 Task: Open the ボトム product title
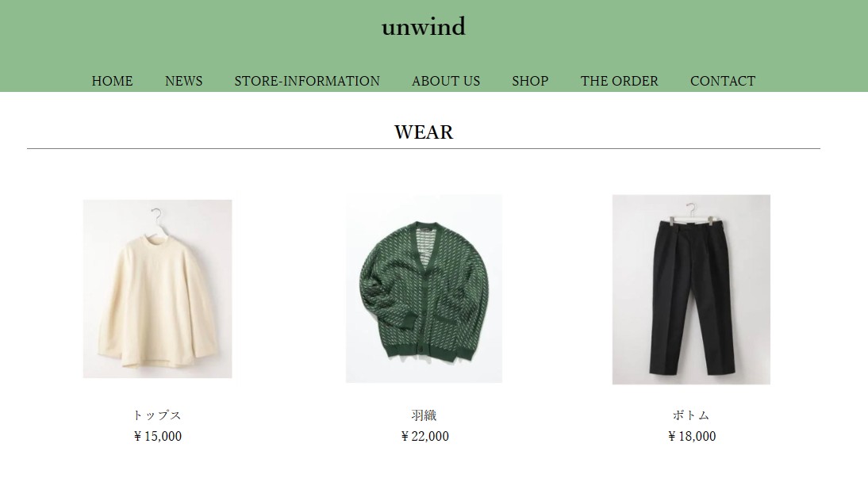click(x=691, y=415)
